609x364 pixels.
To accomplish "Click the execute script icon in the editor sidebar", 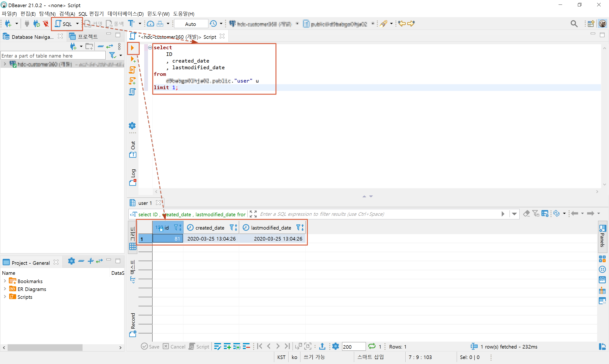I will [133, 70].
